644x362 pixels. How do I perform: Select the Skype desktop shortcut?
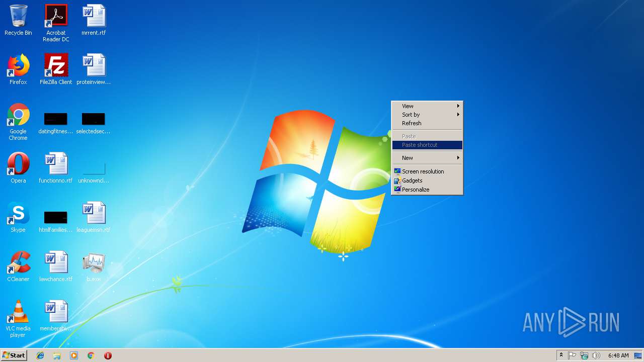(18, 217)
